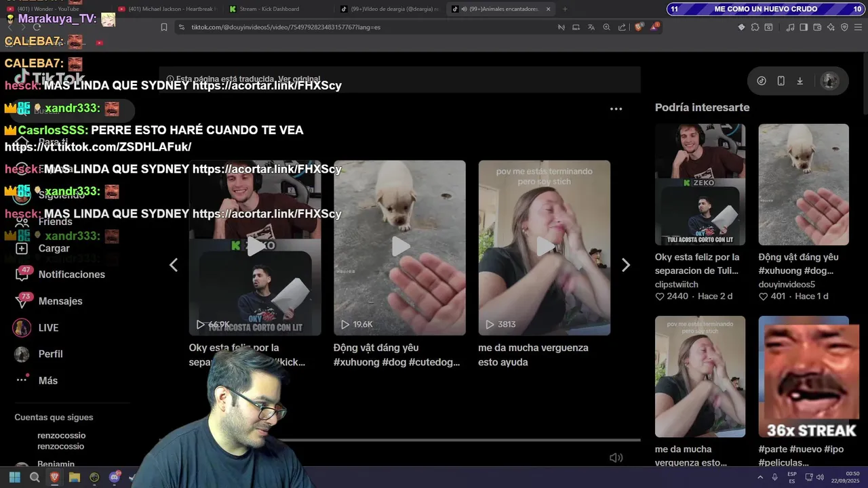Click the Cargar plus icon
868x488 pixels.
pos(22,248)
